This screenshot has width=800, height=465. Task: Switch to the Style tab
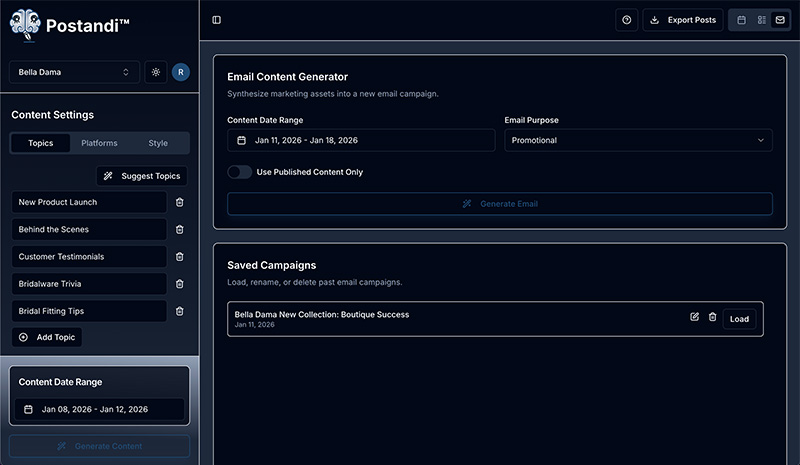[x=158, y=143]
